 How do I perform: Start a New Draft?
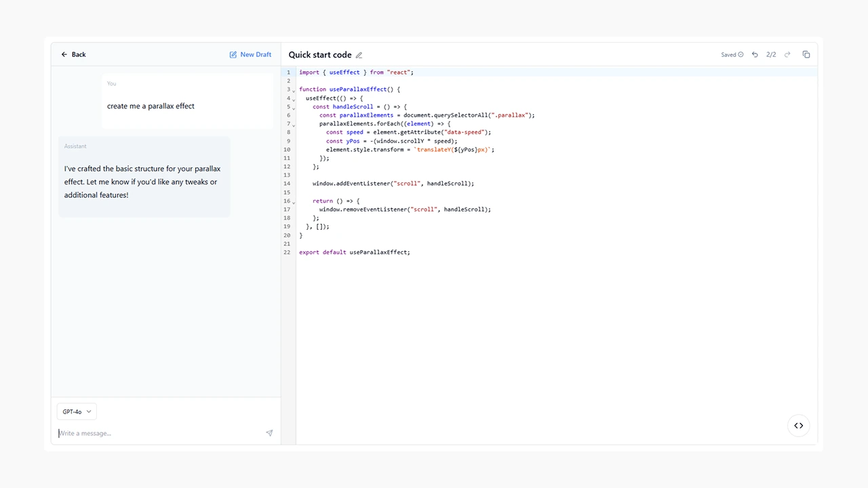[250, 54]
